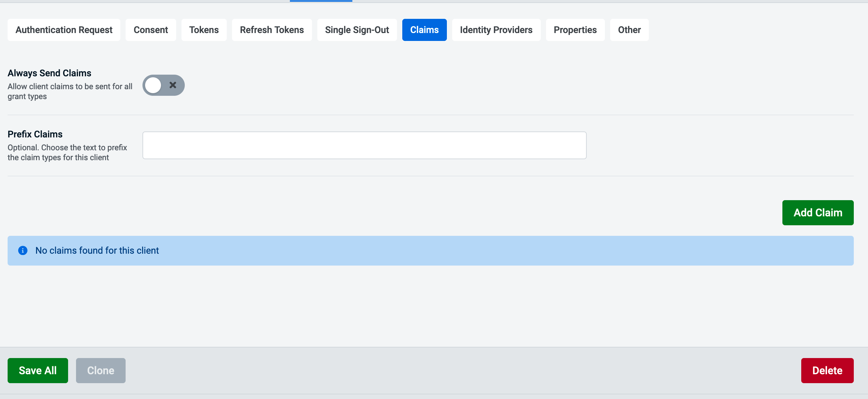This screenshot has width=868, height=399.
Task: Click the Save All button
Action: [38, 370]
